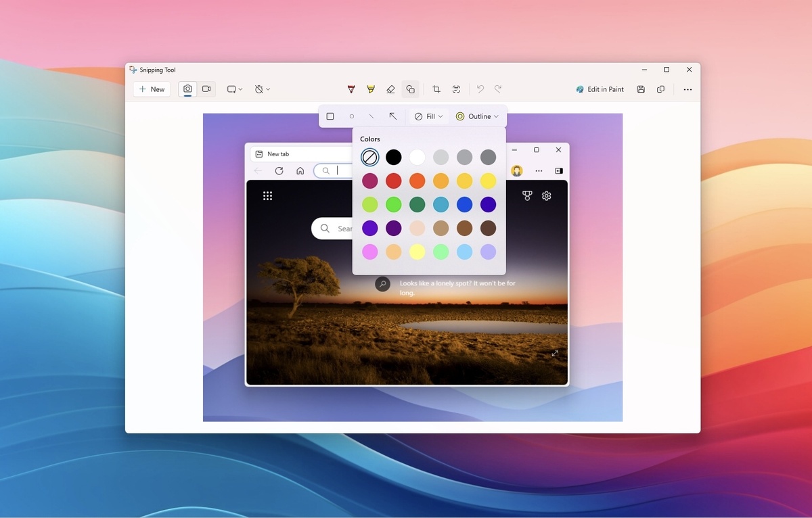
Task: Redo the last edit
Action: [x=498, y=89]
